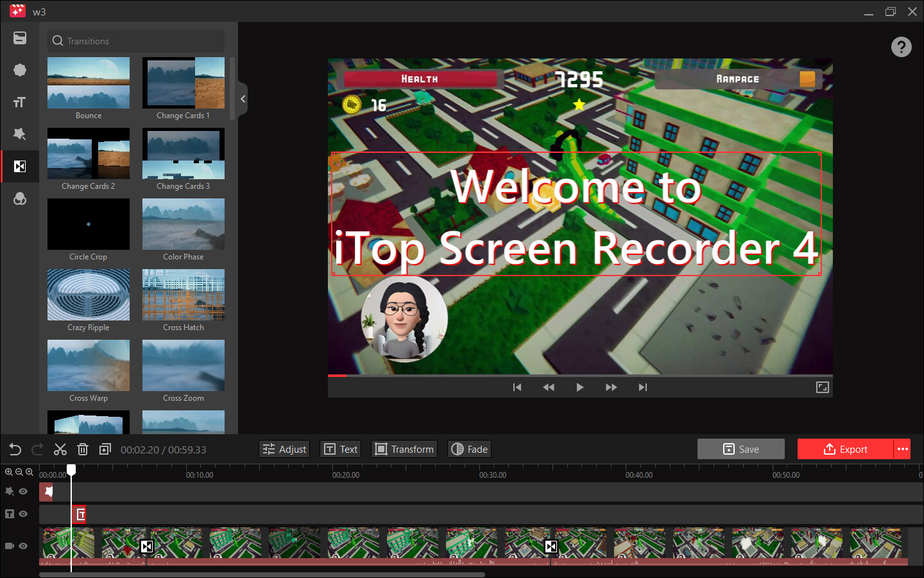Open the Filters panel with the circles icon

point(19,198)
